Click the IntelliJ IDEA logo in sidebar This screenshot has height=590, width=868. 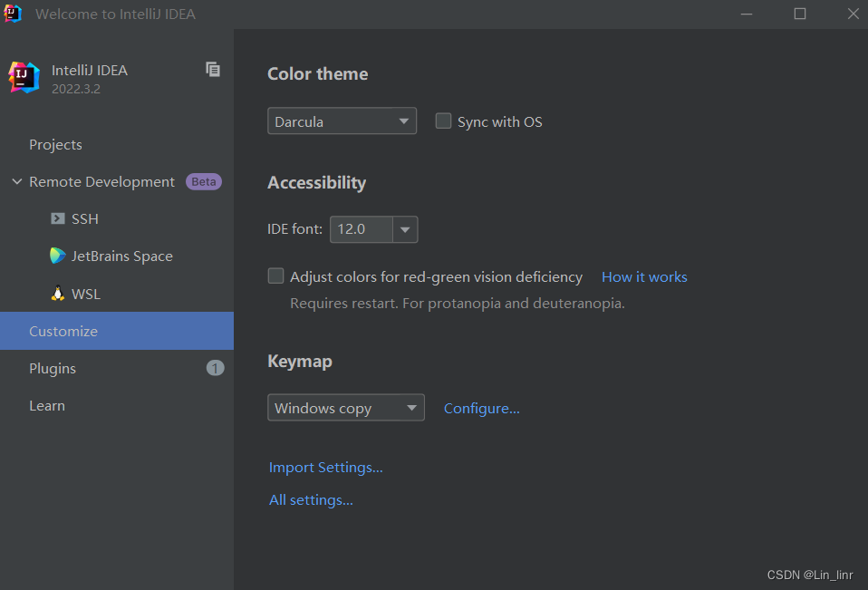[x=24, y=77]
